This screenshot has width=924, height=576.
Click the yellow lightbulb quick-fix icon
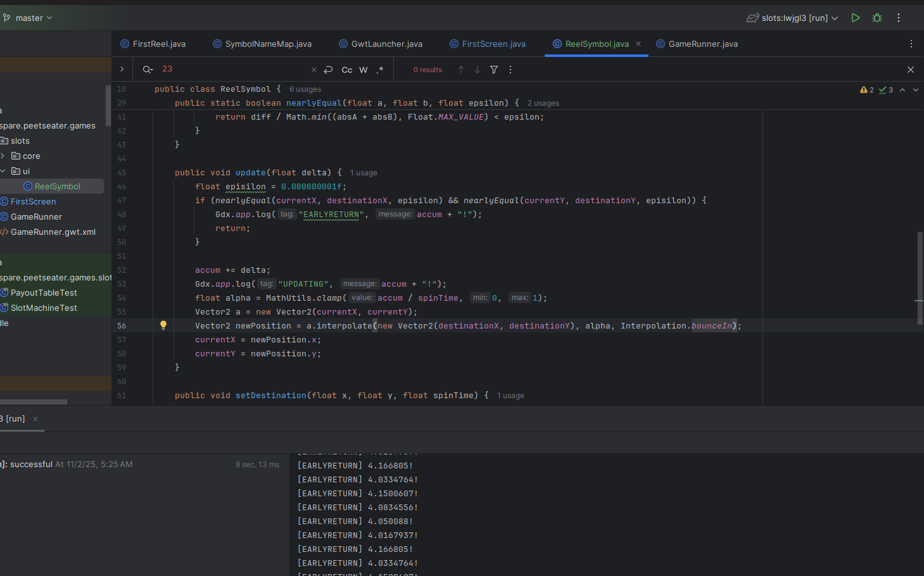163,325
